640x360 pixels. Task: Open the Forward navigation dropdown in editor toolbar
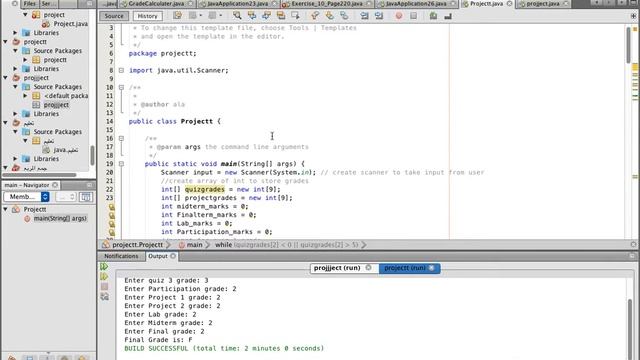coord(221,16)
